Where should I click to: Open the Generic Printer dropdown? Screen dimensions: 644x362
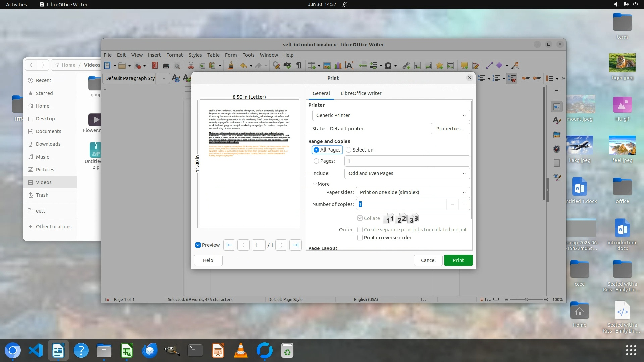point(391,115)
